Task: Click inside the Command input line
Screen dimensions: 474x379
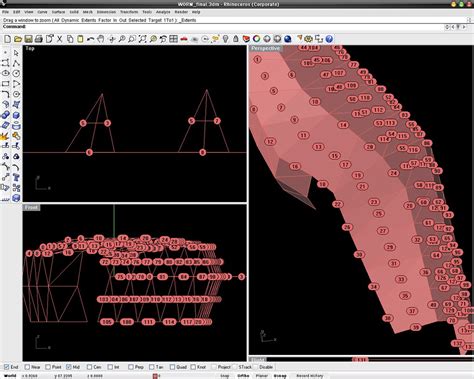Action: point(233,27)
